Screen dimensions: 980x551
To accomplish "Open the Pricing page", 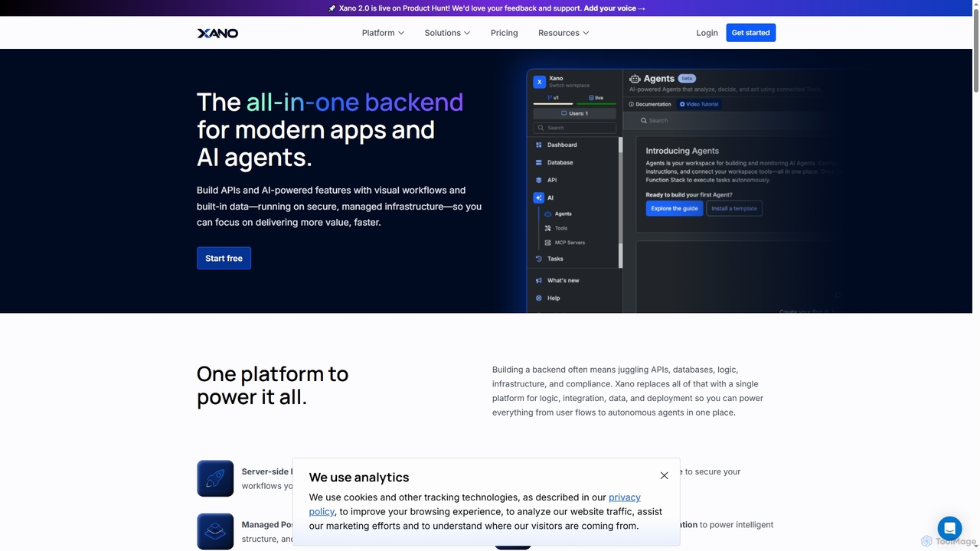I will tap(504, 33).
